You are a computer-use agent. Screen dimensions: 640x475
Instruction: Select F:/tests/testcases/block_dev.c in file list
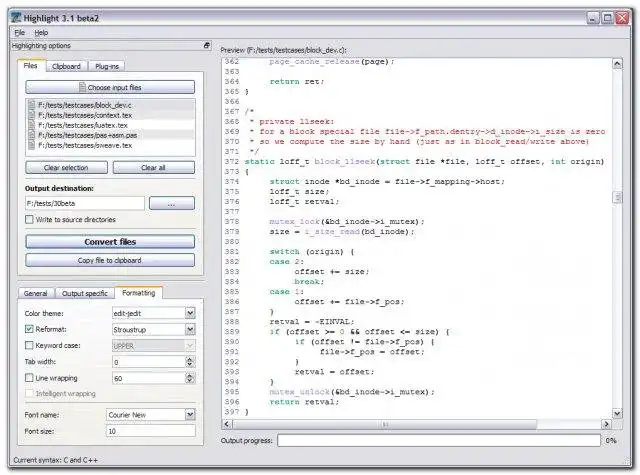(x=110, y=105)
